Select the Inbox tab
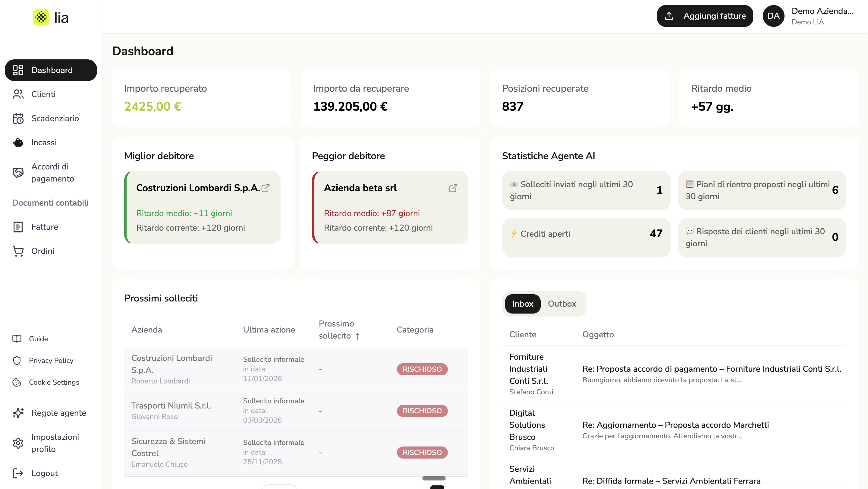Viewport: 868px width, 489px height. tap(522, 304)
